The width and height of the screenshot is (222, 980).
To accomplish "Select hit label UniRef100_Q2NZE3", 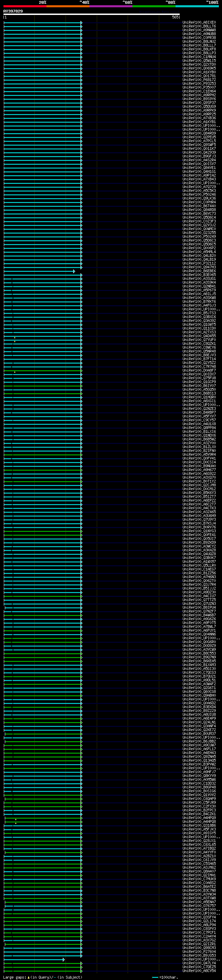I will tap(199, 408).
